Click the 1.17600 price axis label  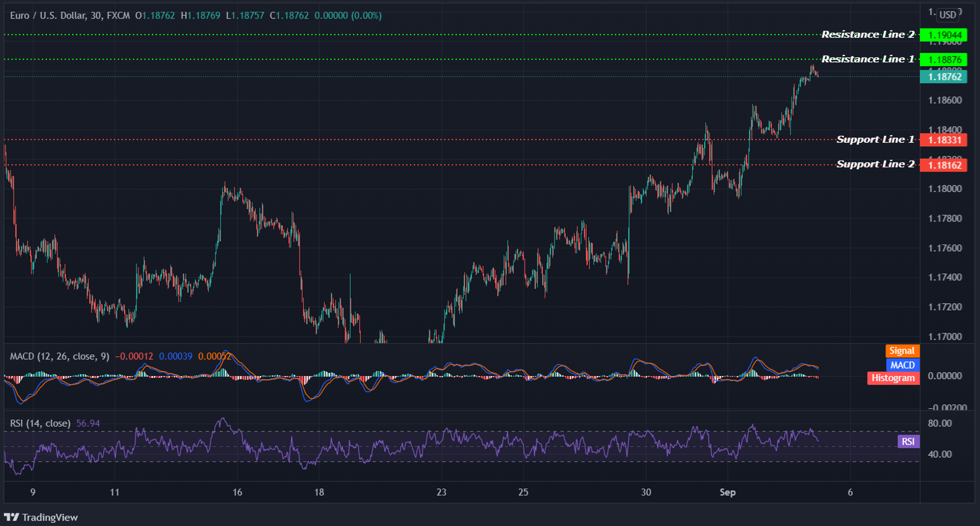tap(945, 248)
